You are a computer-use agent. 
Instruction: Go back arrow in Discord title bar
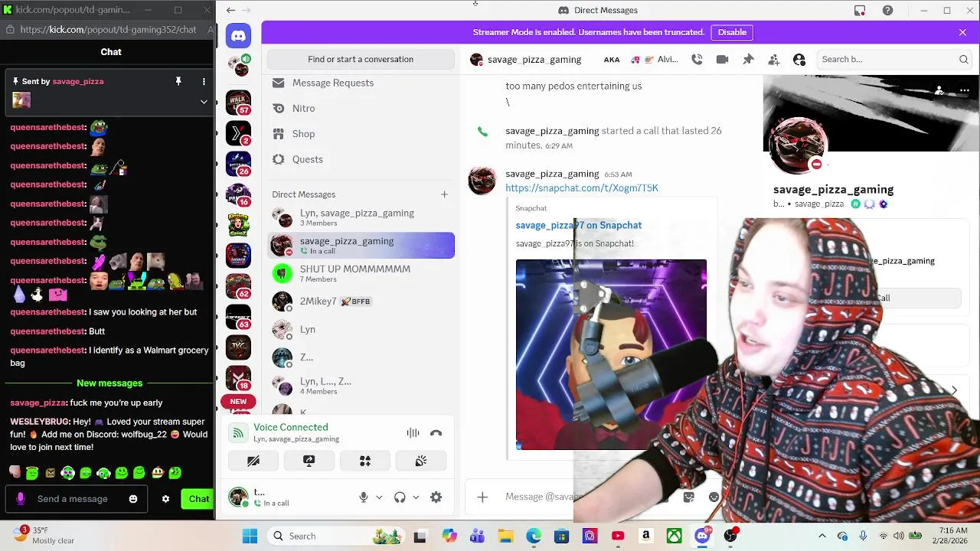pos(230,11)
